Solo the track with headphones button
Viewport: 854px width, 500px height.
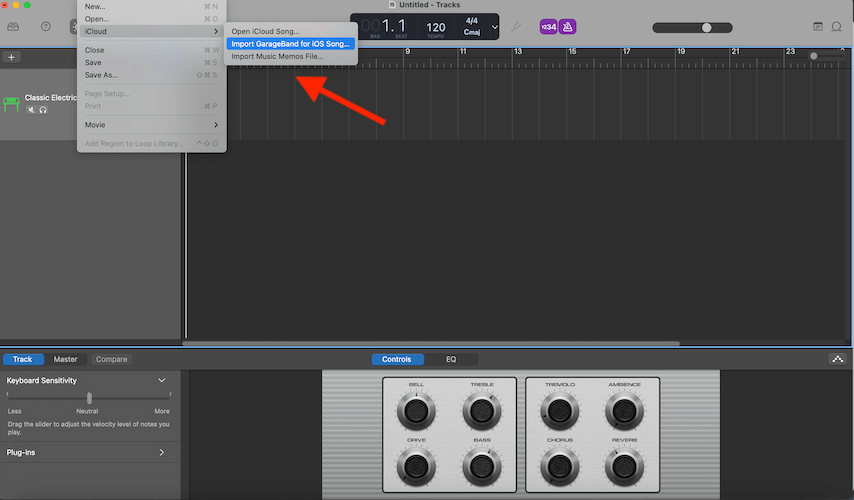tap(43, 109)
